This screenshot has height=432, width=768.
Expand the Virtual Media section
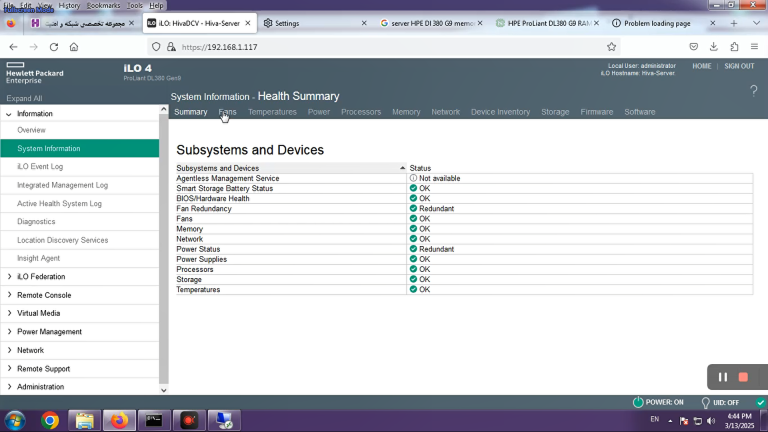click(x=9, y=313)
